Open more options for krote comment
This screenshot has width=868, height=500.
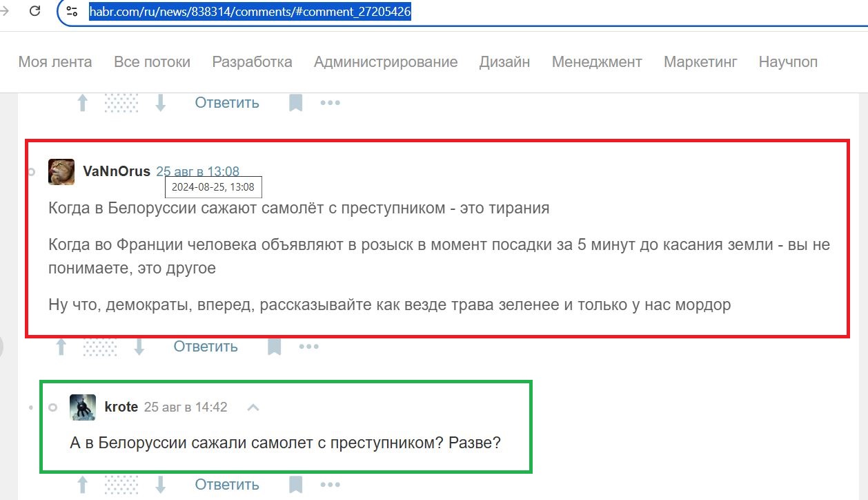point(331,485)
